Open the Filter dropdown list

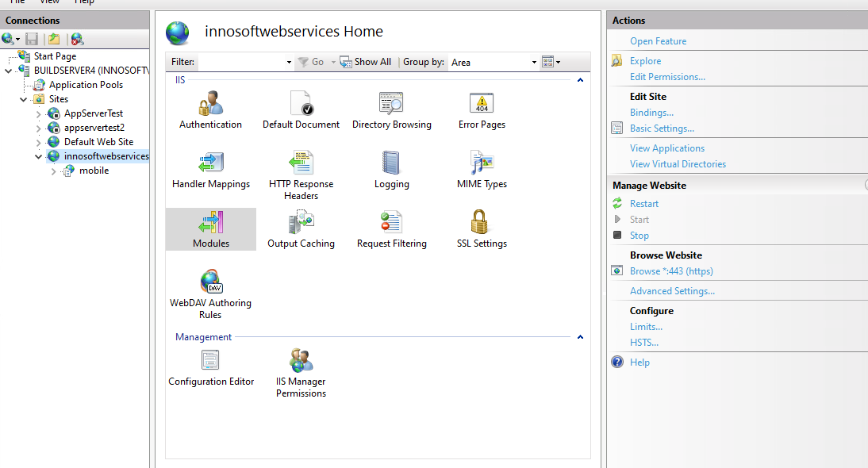[x=289, y=61]
